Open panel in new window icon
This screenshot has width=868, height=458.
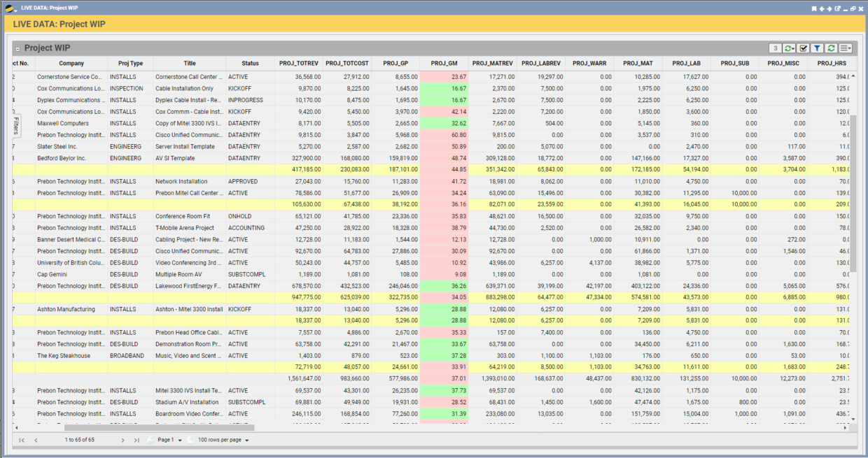(837, 8)
